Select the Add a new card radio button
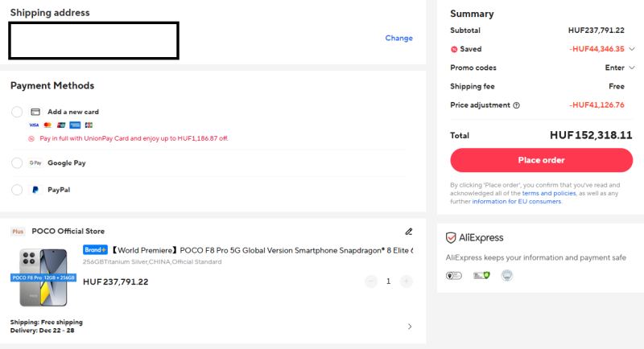Viewport: 644px width, 349px height. point(17,112)
